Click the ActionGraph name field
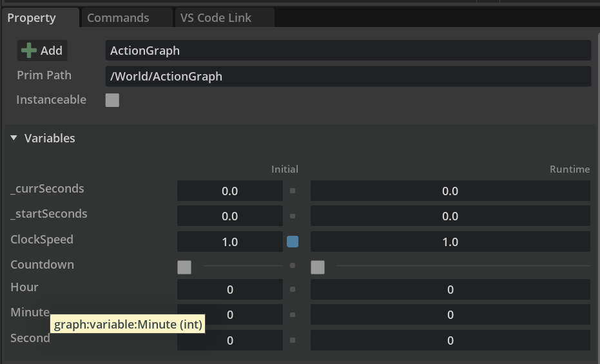This screenshot has width=600, height=364. (348, 50)
